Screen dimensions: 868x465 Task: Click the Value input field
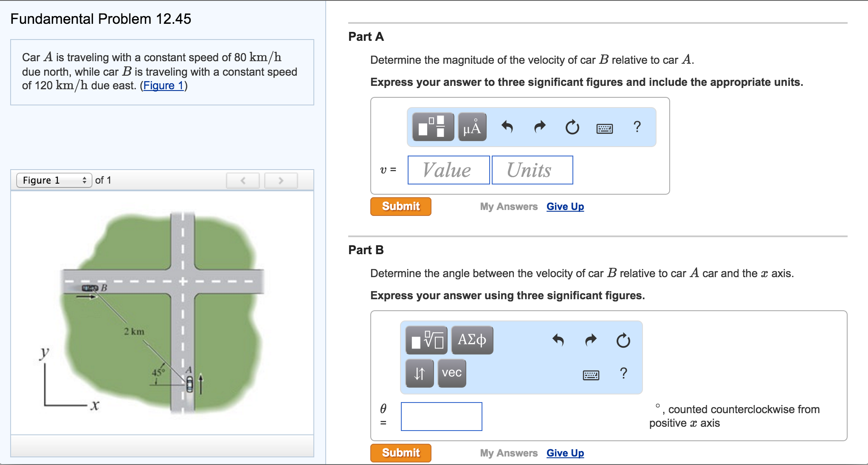point(448,170)
